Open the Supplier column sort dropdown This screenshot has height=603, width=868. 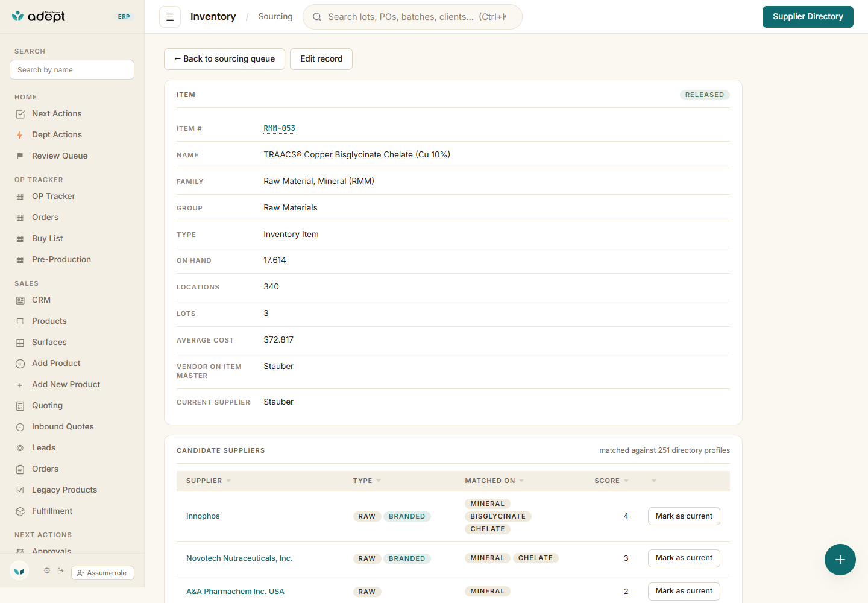(228, 481)
